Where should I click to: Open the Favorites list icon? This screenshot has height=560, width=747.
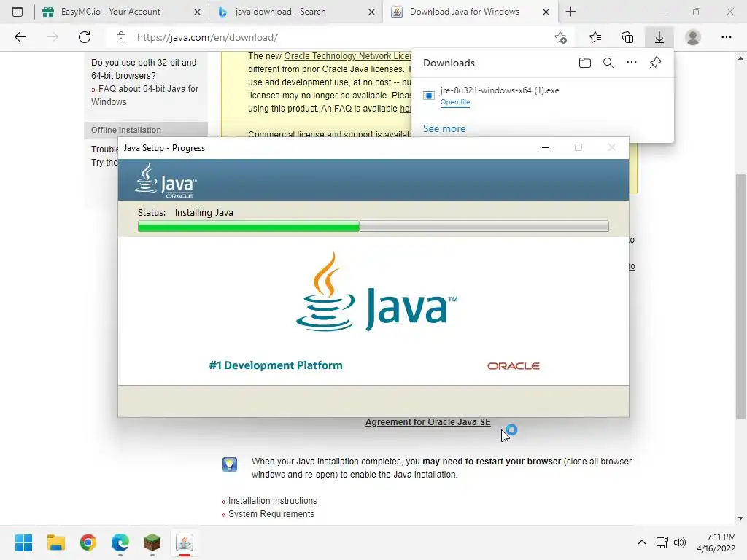click(x=595, y=37)
